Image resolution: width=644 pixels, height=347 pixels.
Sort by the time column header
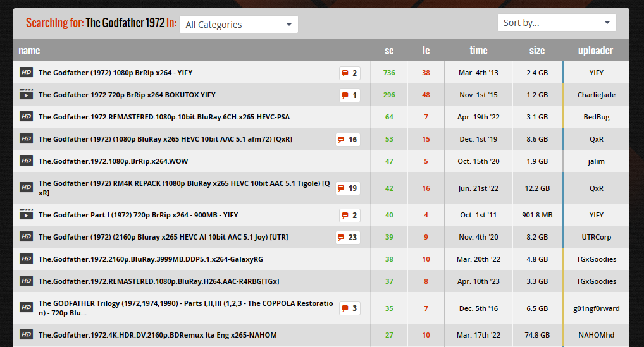[478, 51]
